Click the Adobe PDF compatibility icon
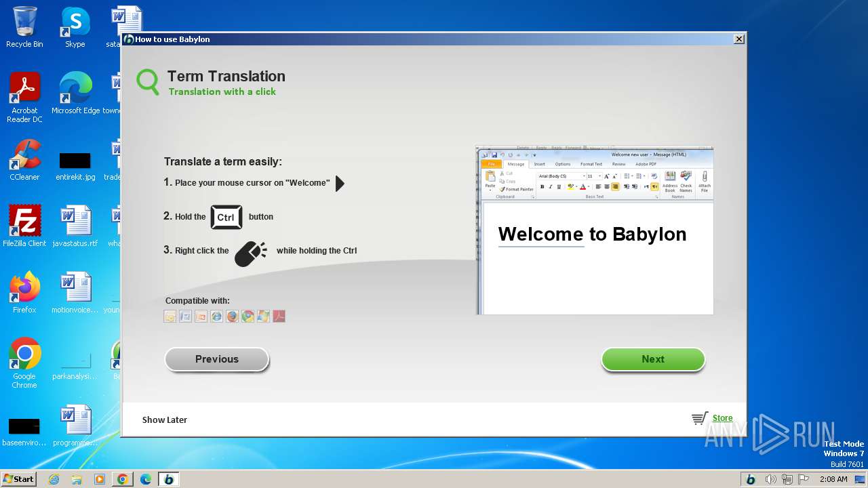868x488 pixels. pos(279,317)
